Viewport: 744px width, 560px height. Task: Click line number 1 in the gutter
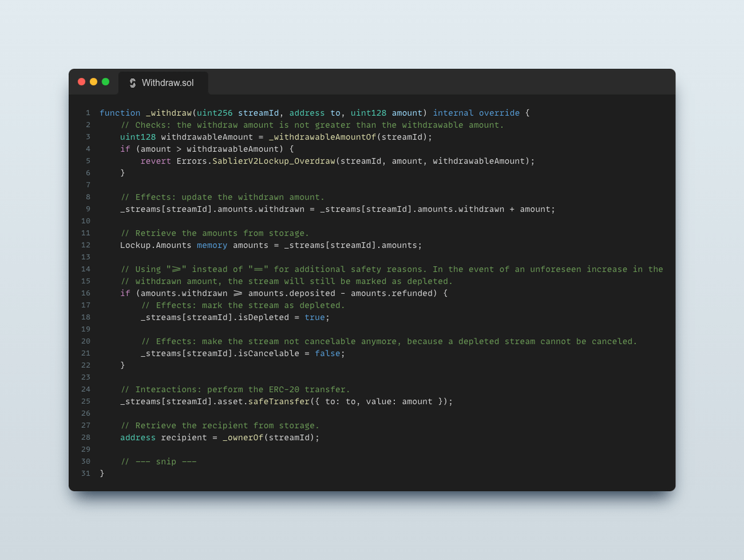pos(87,113)
